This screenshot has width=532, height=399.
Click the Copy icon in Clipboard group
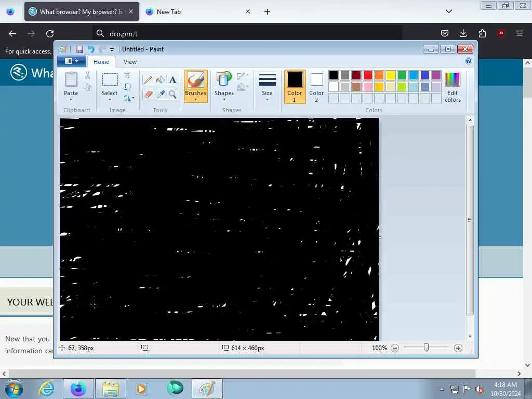coord(87,87)
